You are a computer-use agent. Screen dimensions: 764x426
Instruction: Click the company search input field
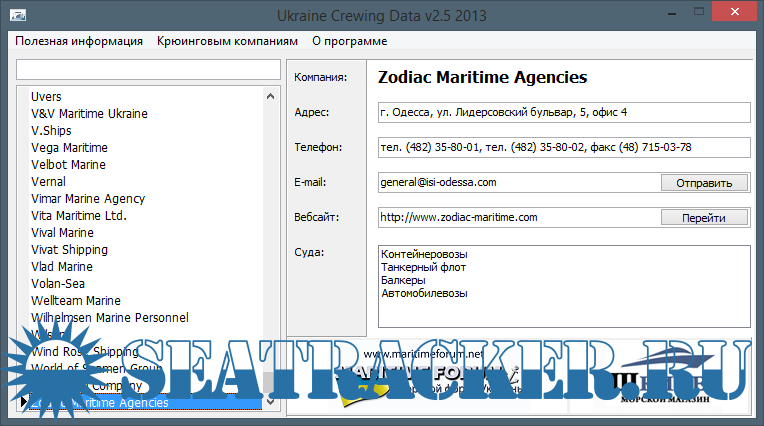[x=148, y=69]
